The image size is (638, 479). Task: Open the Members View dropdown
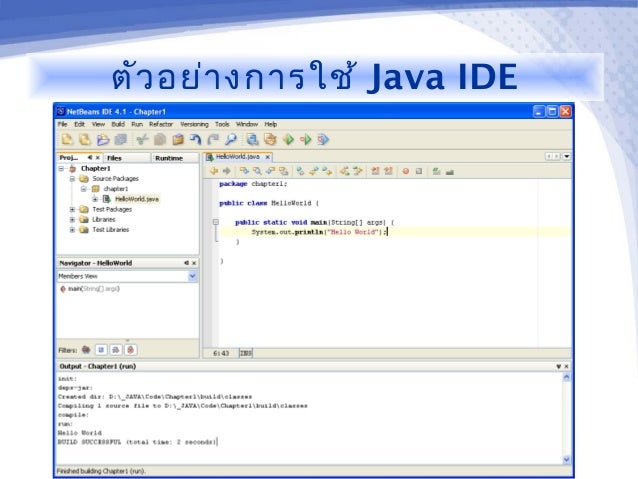192,276
